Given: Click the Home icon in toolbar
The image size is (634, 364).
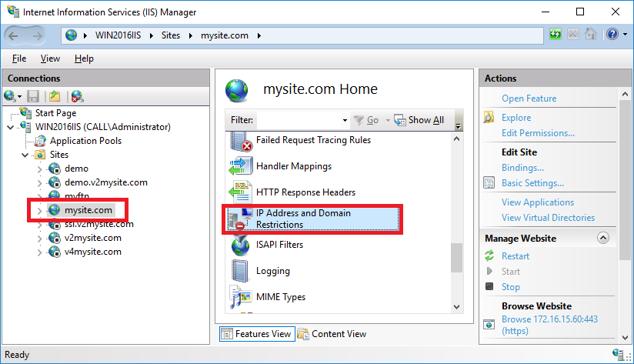Looking at the screenshot, I should coord(591,35).
